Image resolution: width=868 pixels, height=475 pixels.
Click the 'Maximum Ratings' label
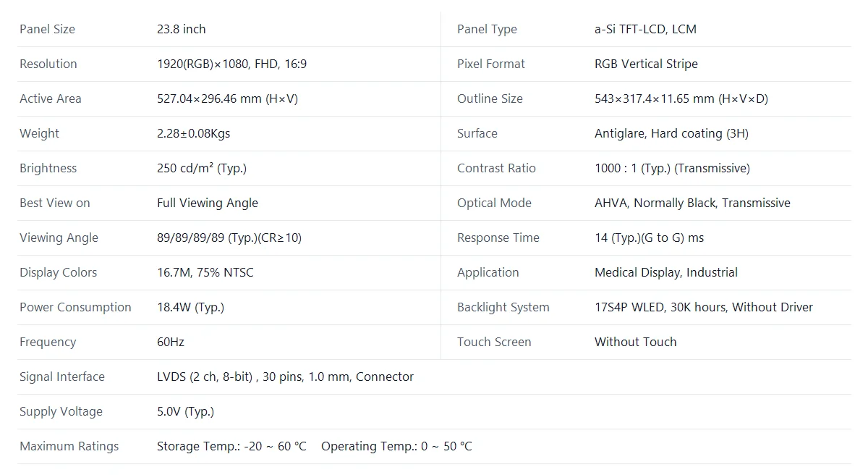(69, 446)
